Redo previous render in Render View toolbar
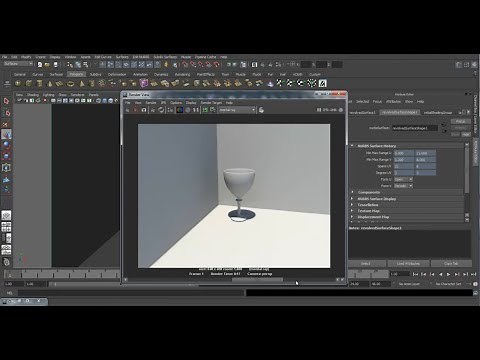This screenshot has height=360, width=480. point(127,110)
